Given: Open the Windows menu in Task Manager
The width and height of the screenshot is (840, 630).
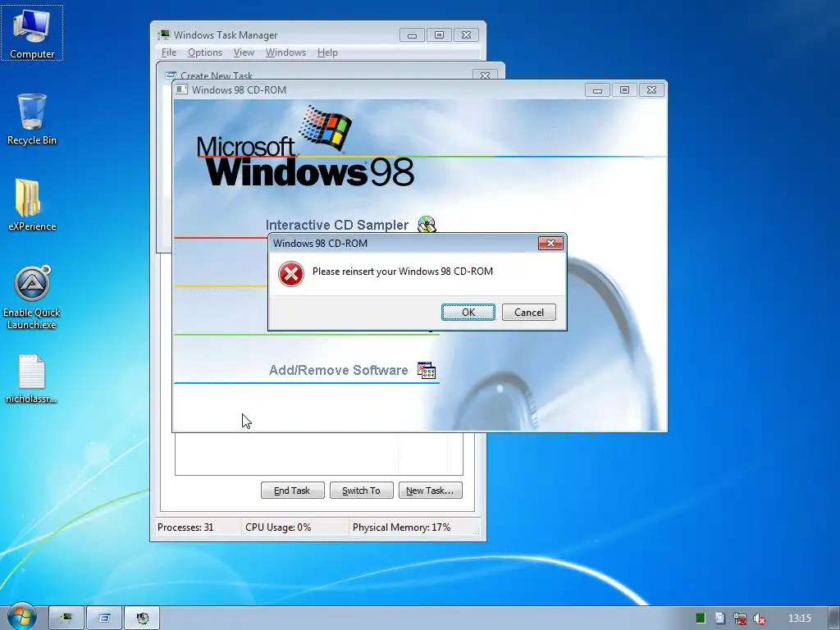Looking at the screenshot, I should coord(285,52).
